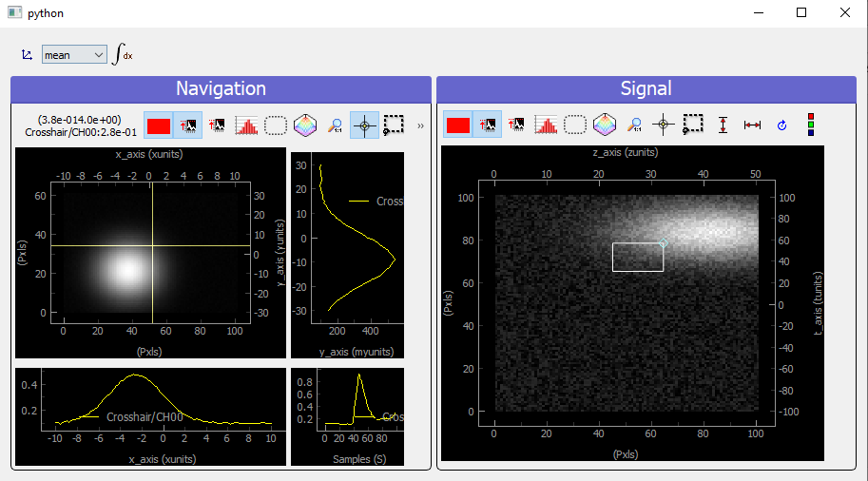The width and height of the screenshot is (868, 481).
Task: Toggle autolevels in Navigation toolbar
Action: pyautogui.click(x=187, y=125)
